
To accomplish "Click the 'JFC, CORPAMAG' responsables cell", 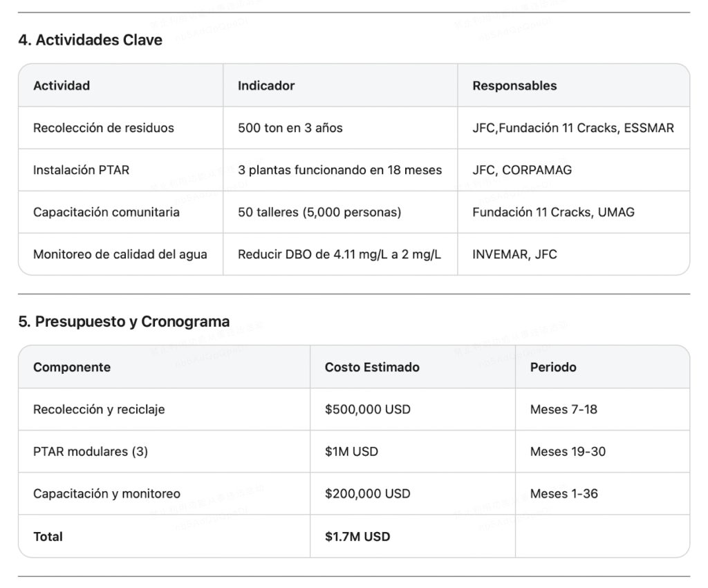I will (522, 170).
